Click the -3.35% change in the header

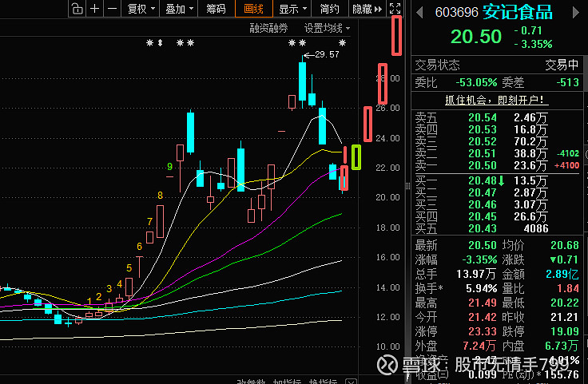point(533,44)
